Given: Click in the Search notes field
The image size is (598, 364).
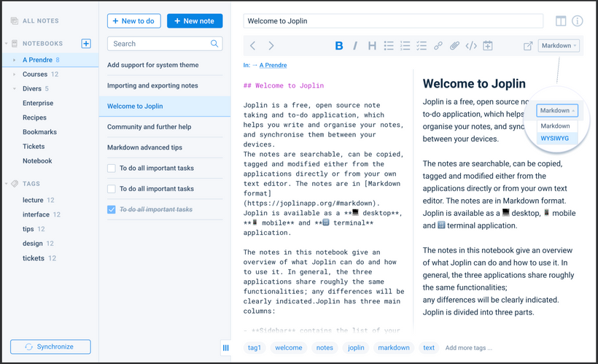Looking at the screenshot, I should (x=165, y=44).
